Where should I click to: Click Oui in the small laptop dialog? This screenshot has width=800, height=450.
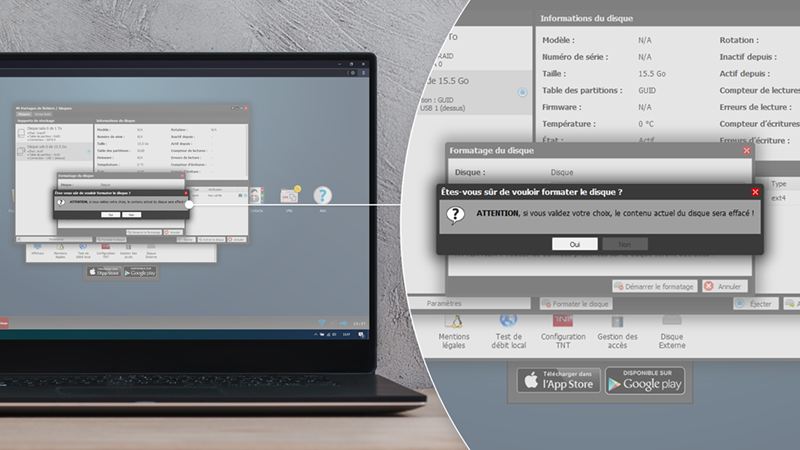pos(111,215)
